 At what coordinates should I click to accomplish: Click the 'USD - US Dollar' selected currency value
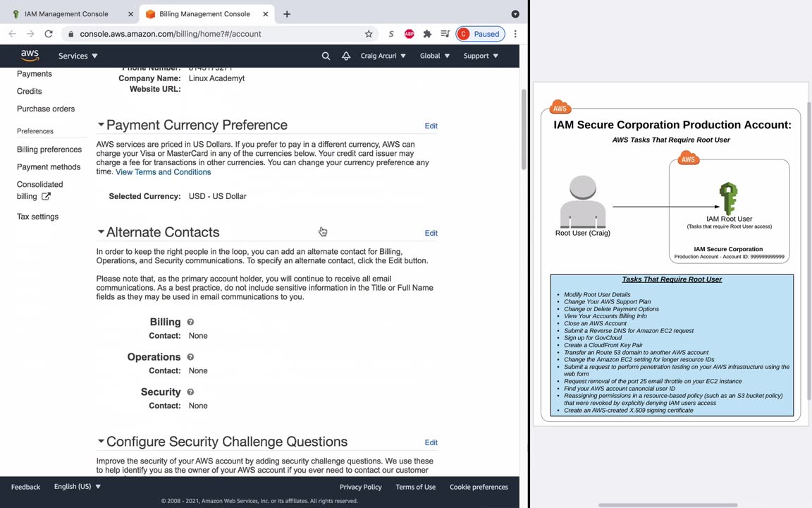pyautogui.click(x=218, y=196)
